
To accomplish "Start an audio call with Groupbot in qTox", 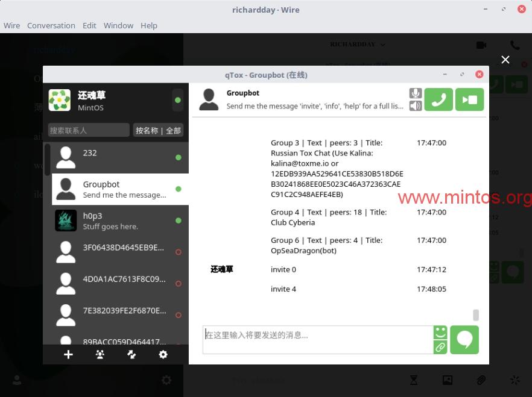I will [x=439, y=99].
